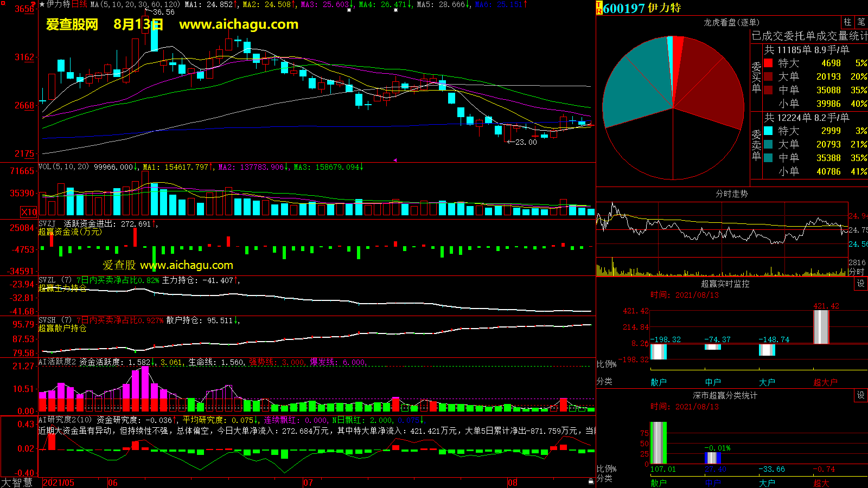The image size is (868, 488).
Task: Switch 龙虎看盘 to 柱 bar view
Action: tap(847, 22)
